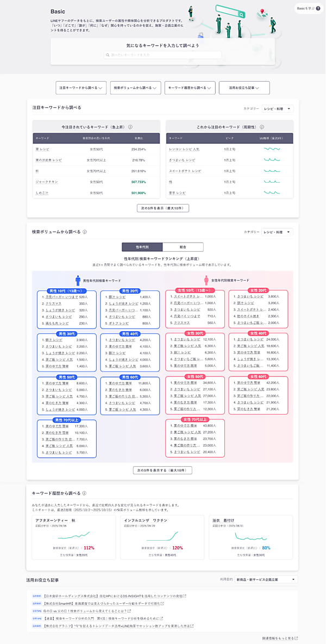
Task: Click the info icon beside キーワード履歴から調べる heading
Action: click(84, 493)
